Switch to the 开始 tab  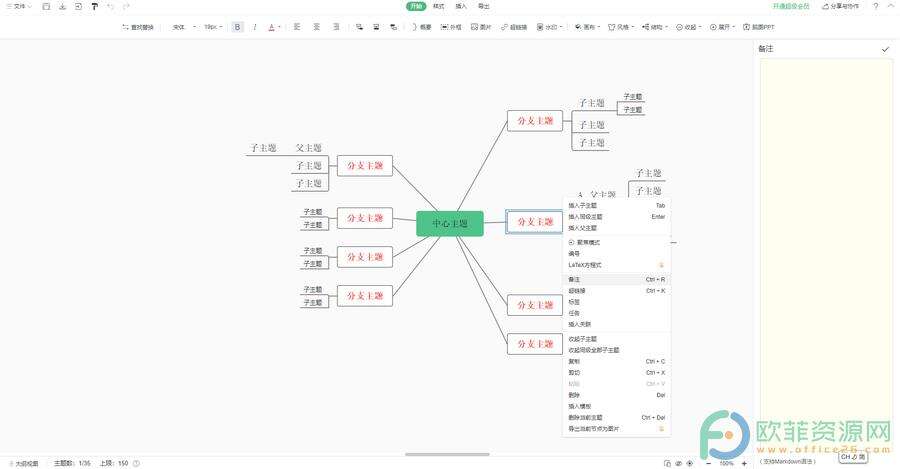click(x=416, y=6)
